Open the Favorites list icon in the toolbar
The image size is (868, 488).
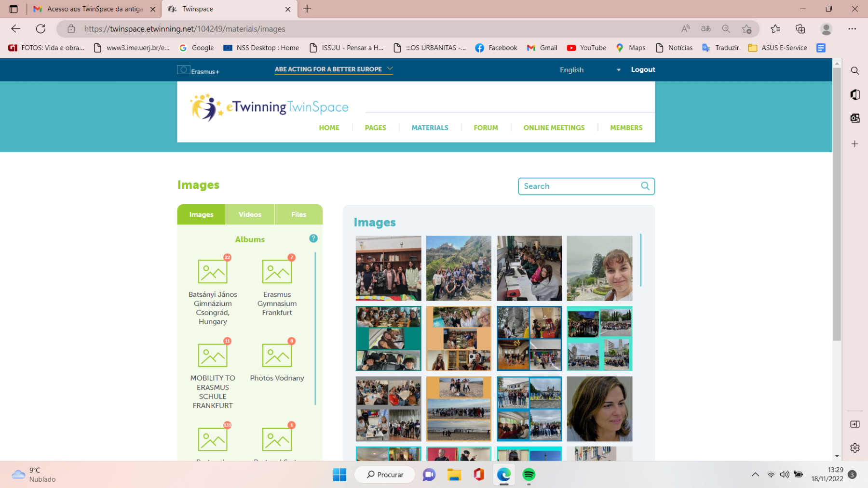point(775,29)
